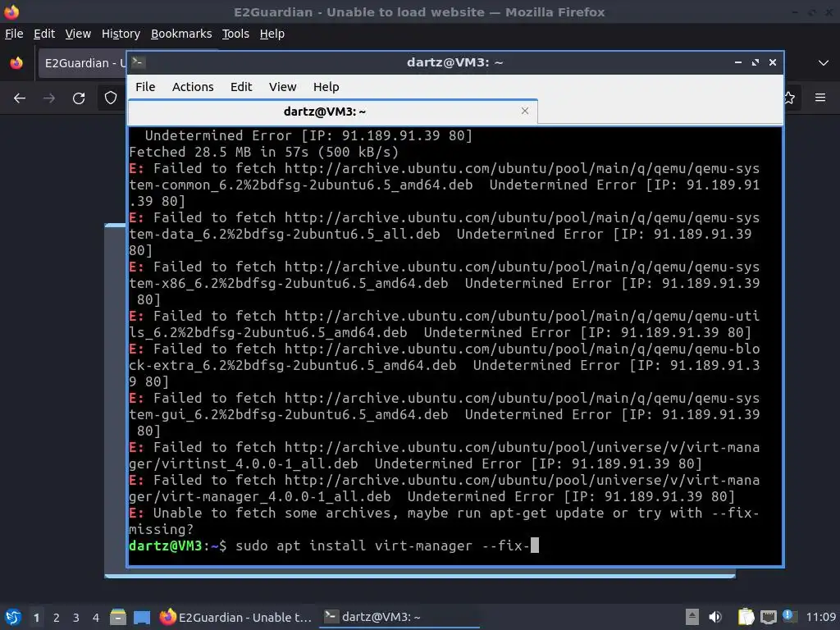Click the virtinst_4.0.0-1_all.deb error line

444,455
